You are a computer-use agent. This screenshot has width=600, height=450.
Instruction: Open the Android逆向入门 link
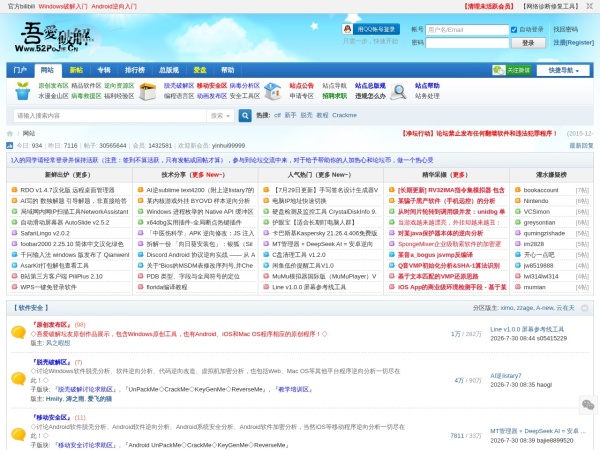tap(114, 6)
